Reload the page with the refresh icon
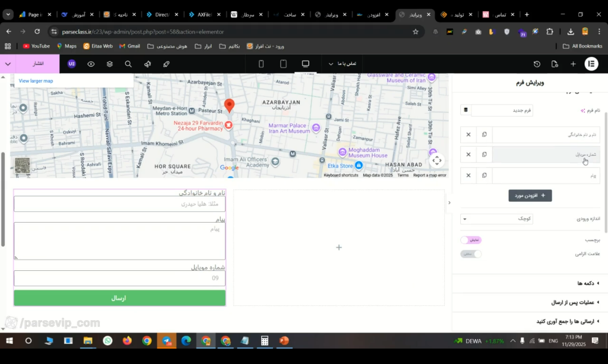 pyautogui.click(x=37, y=32)
